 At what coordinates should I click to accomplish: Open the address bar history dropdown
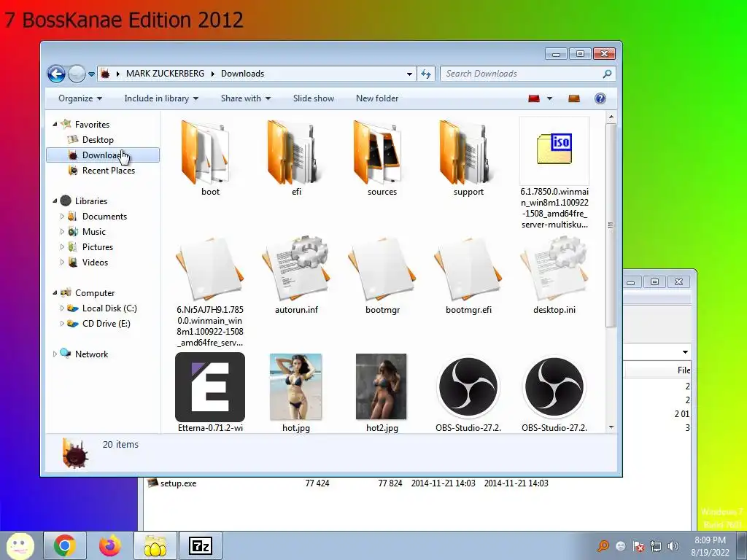click(409, 74)
